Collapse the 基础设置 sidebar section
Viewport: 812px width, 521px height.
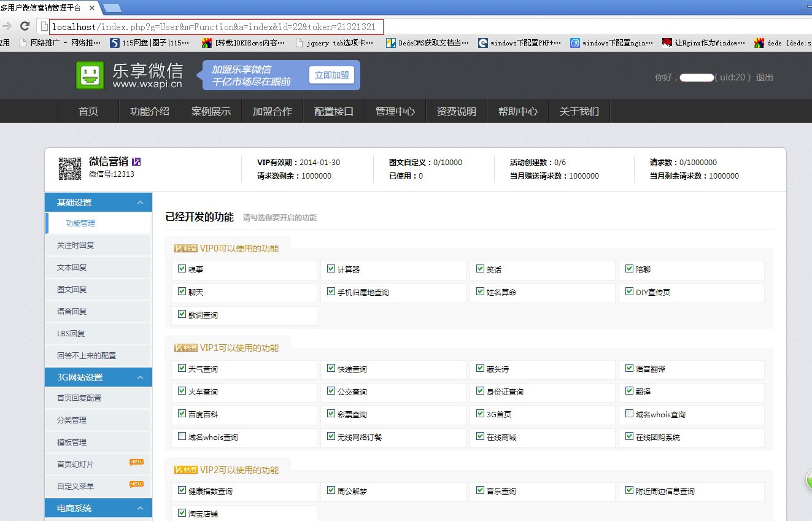point(141,203)
